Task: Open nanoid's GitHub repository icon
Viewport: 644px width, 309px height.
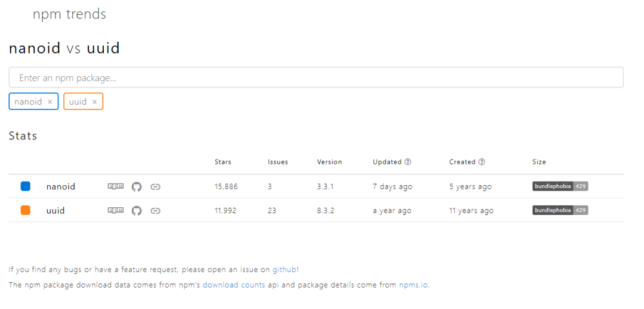Action: [137, 186]
